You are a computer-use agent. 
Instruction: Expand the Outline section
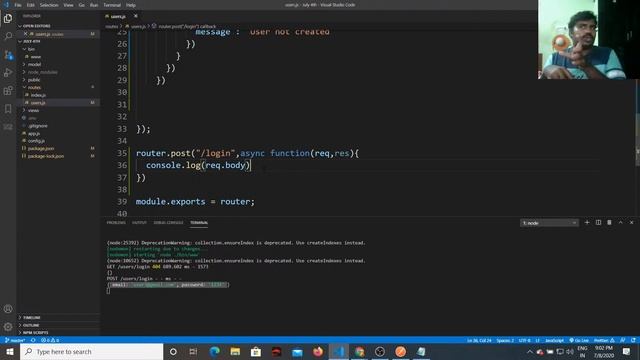coord(59,325)
